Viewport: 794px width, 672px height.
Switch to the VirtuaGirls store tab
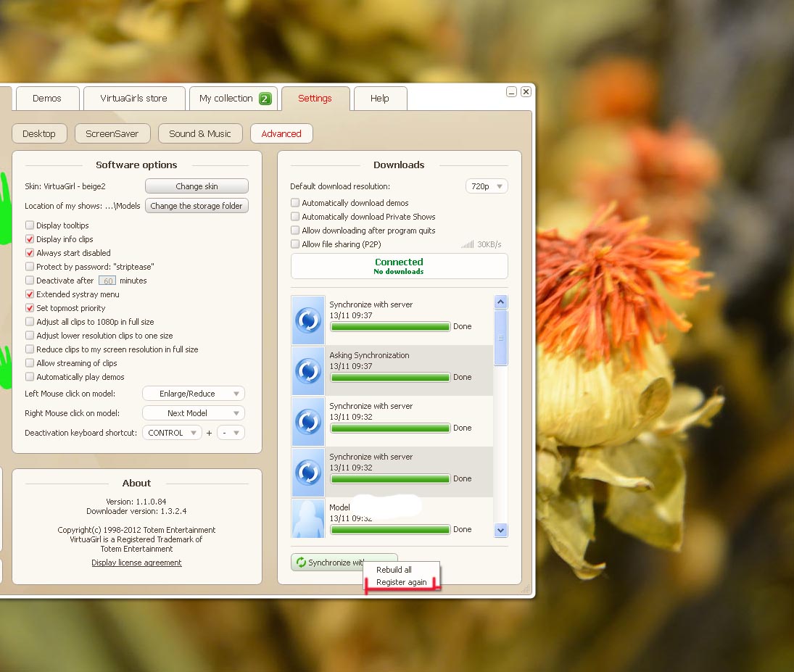click(x=133, y=99)
